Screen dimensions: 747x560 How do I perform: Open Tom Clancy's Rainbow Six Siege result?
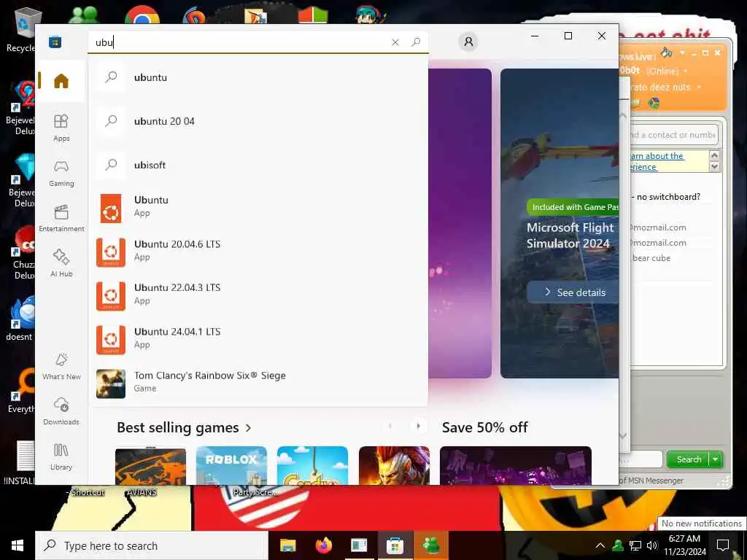pyautogui.click(x=258, y=384)
